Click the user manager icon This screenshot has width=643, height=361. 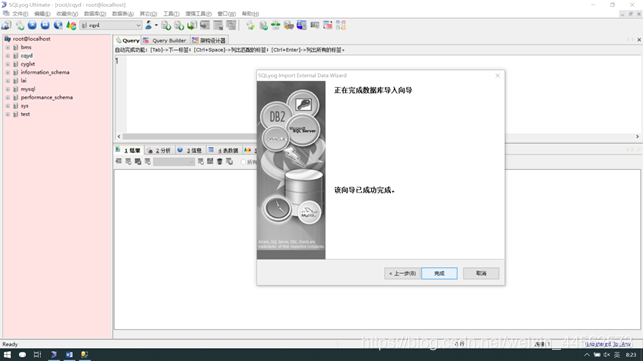[x=148, y=25]
